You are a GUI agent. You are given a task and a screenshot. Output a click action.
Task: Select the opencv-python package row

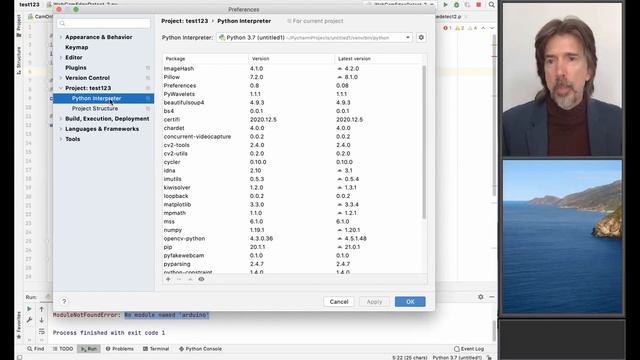292,239
